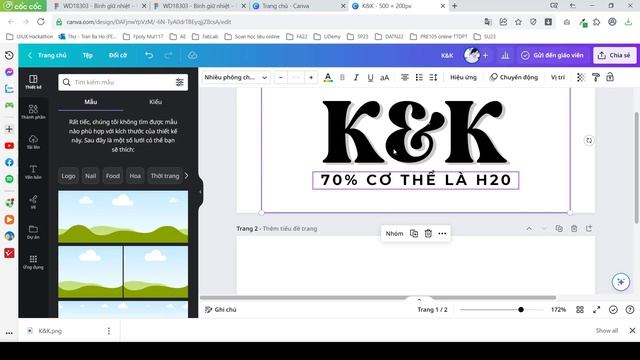Duplicate Trang 2 page
The image size is (640, 360).
click(x=559, y=229)
